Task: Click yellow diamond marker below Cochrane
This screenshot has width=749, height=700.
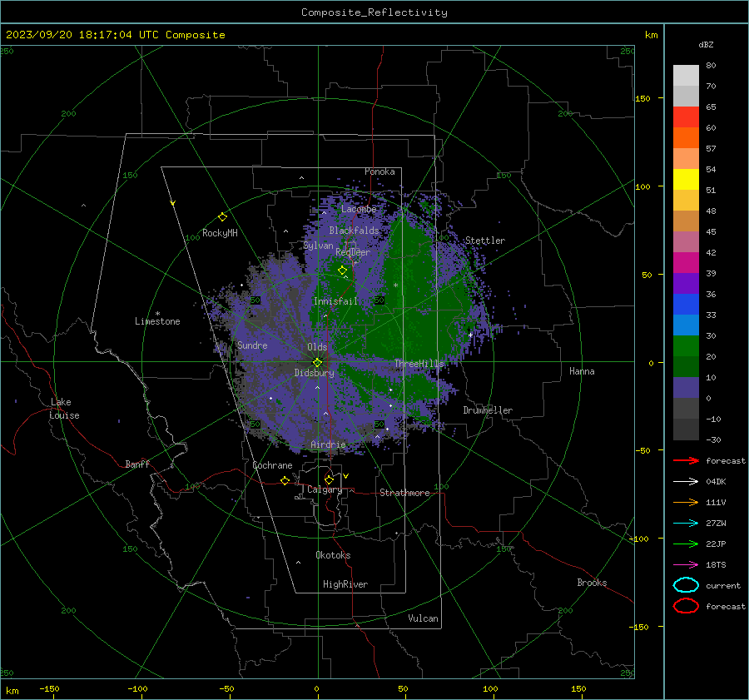Action: (285, 480)
